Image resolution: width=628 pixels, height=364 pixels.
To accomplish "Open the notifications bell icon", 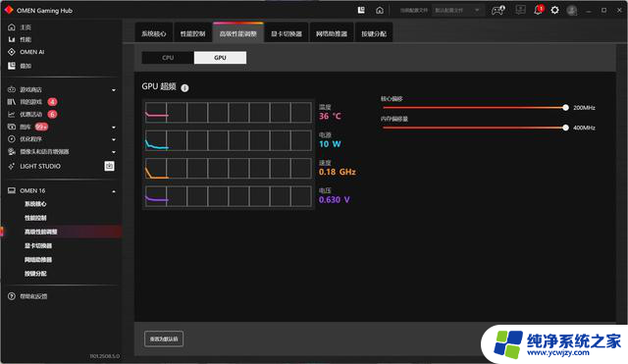I will point(538,10).
